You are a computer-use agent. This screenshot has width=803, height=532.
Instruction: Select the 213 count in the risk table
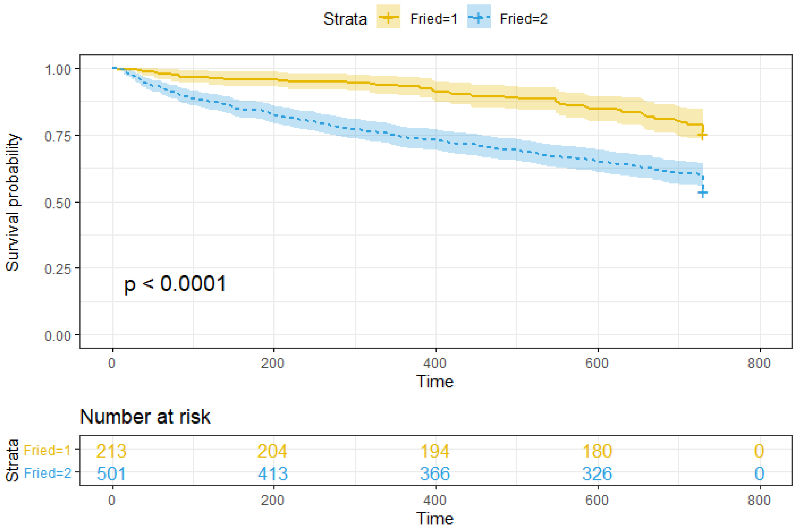tap(111, 451)
